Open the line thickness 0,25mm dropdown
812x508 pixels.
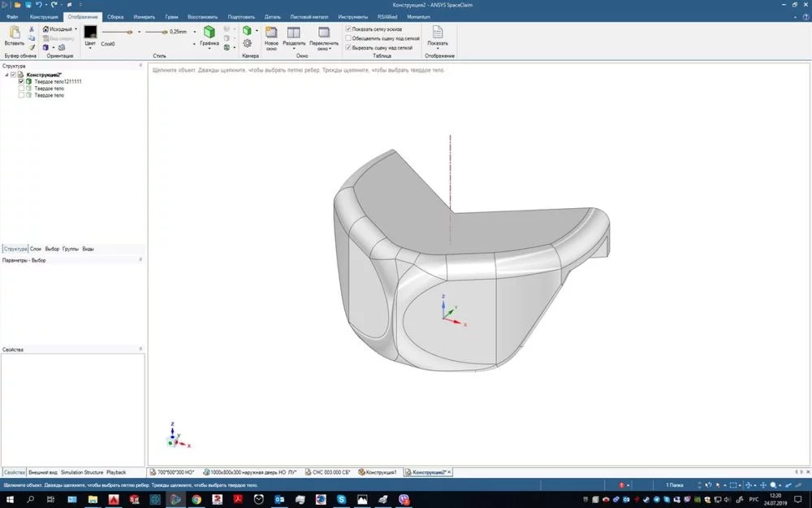[x=195, y=32]
